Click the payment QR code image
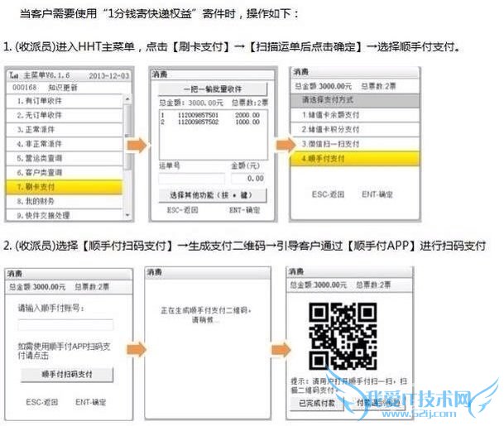 (343, 336)
